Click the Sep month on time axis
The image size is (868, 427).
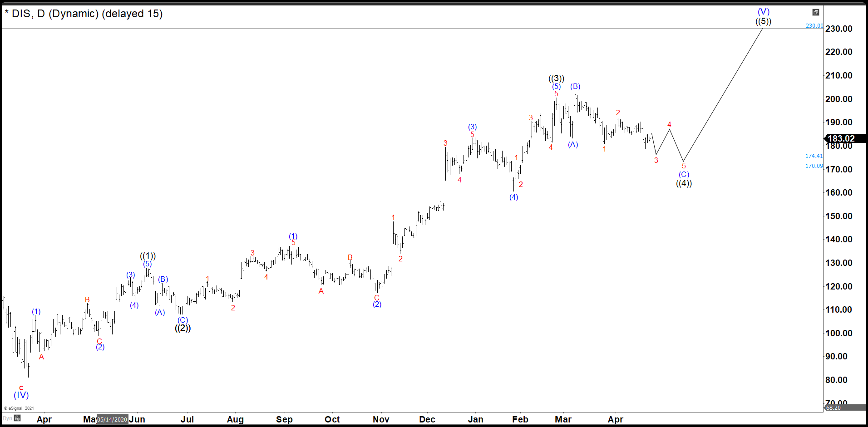[284, 419]
